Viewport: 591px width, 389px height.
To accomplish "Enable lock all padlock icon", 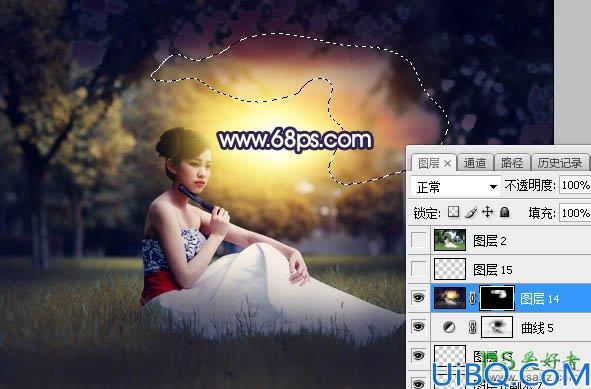I will 505,212.
